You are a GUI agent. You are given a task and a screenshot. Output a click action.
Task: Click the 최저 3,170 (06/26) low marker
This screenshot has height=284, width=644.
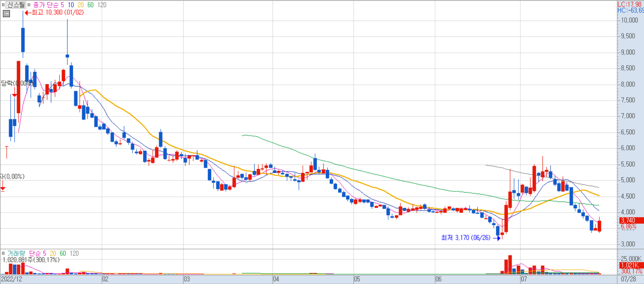(471, 238)
